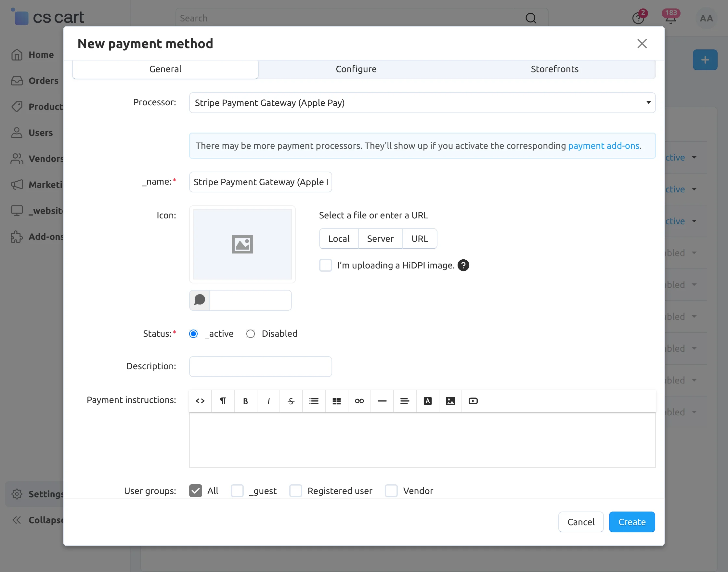The width and height of the screenshot is (728, 572).
Task: Click the icon alt text speech bubble
Action: click(x=200, y=300)
